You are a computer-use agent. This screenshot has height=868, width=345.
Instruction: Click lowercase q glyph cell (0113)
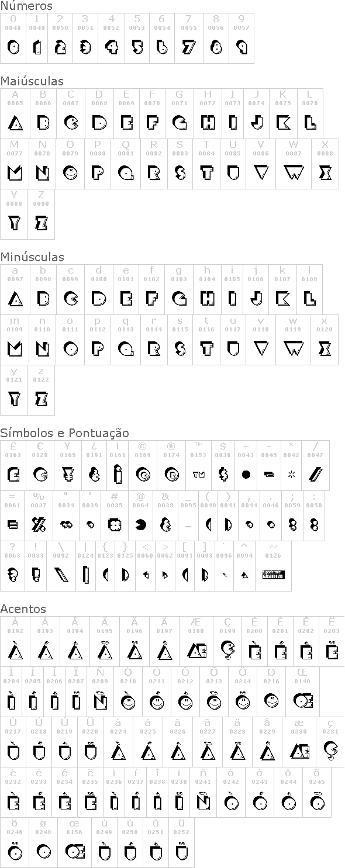[126, 340]
